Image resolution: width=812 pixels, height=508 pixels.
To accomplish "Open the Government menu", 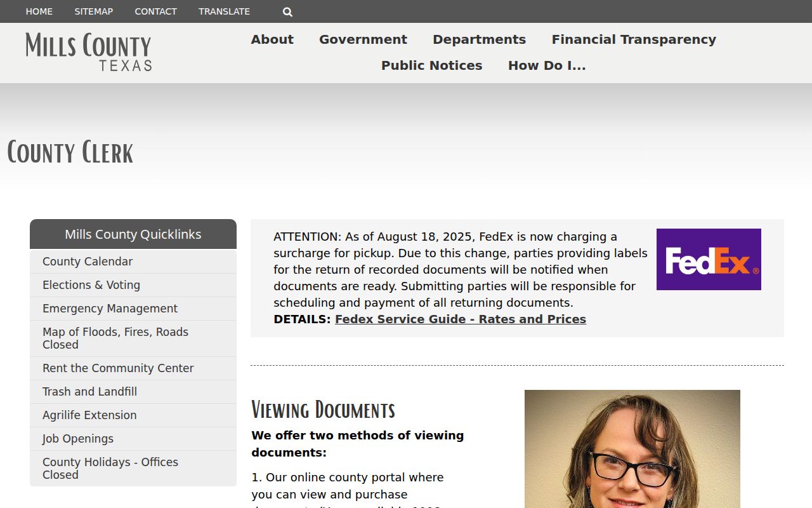I will click(x=363, y=39).
